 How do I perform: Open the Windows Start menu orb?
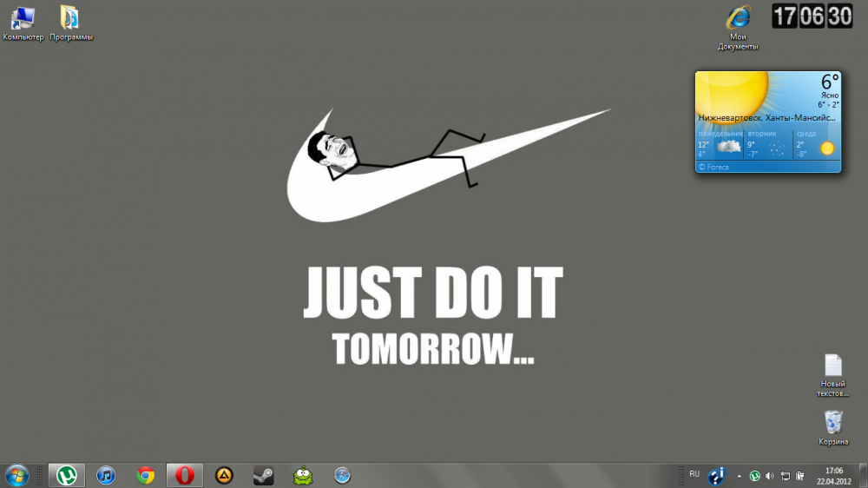coord(16,475)
